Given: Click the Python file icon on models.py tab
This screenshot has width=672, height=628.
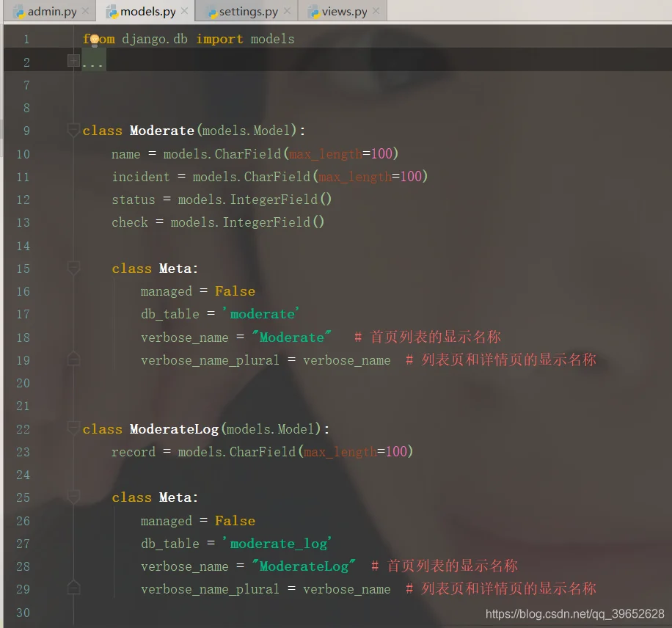Looking at the screenshot, I should (x=112, y=13).
